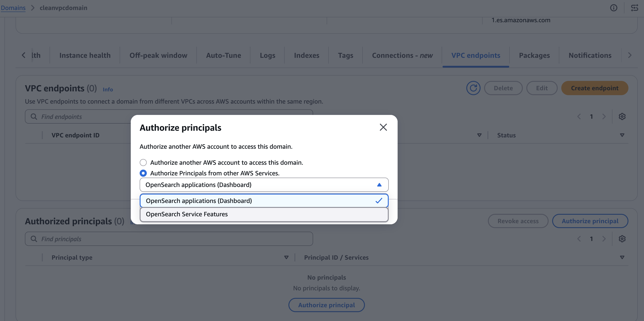This screenshot has width=644, height=321.
Task: Open the Info link beside VPC endpoints
Action: click(108, 90)
